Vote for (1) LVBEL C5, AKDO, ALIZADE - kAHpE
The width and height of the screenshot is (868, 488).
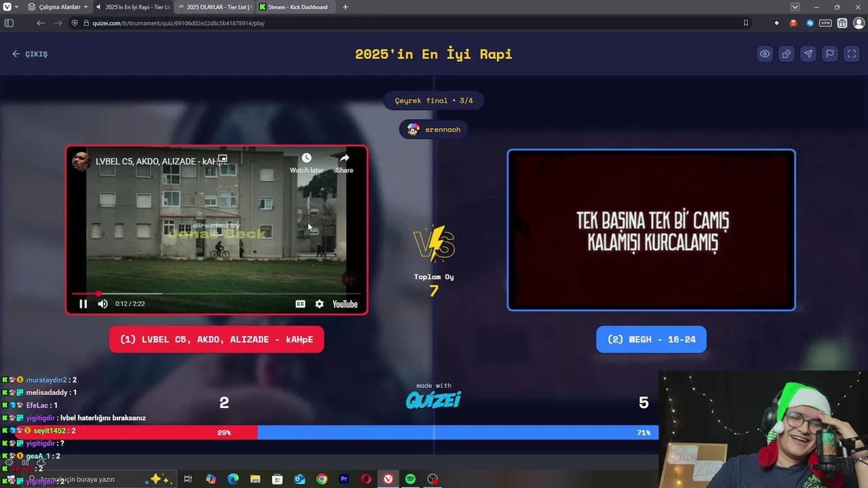216,340
